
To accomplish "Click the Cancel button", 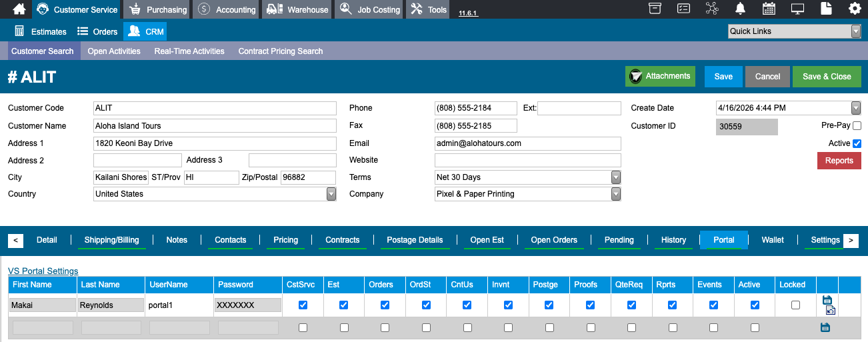I will pos(767,77).
